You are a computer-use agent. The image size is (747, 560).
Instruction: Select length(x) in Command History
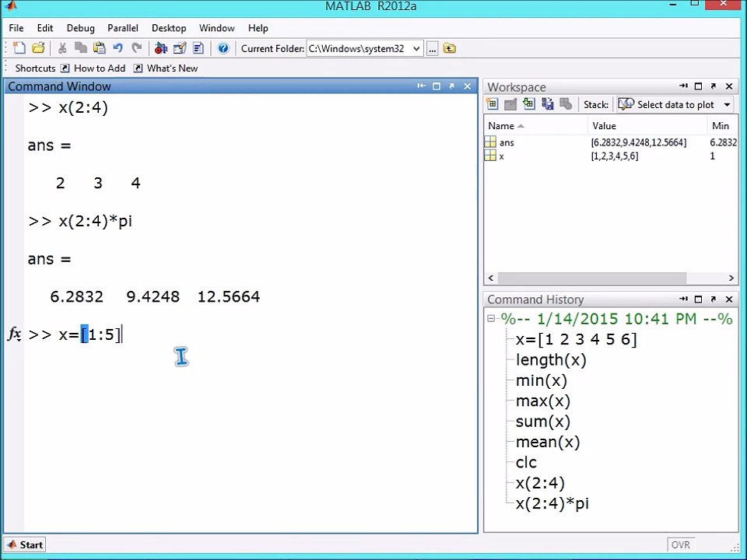pyautogui.click(x=551, y=360)
